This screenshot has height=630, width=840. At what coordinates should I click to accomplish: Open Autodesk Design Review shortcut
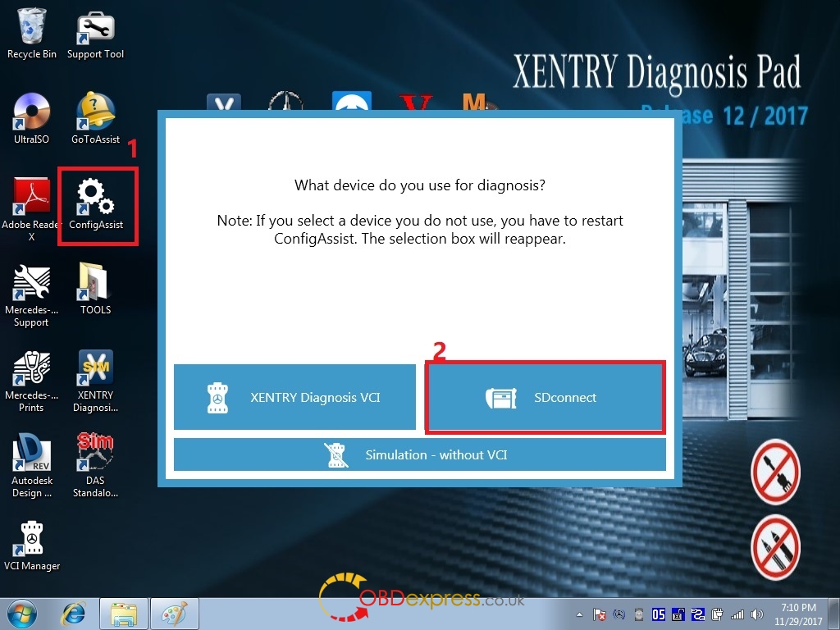tap(32, 458)
